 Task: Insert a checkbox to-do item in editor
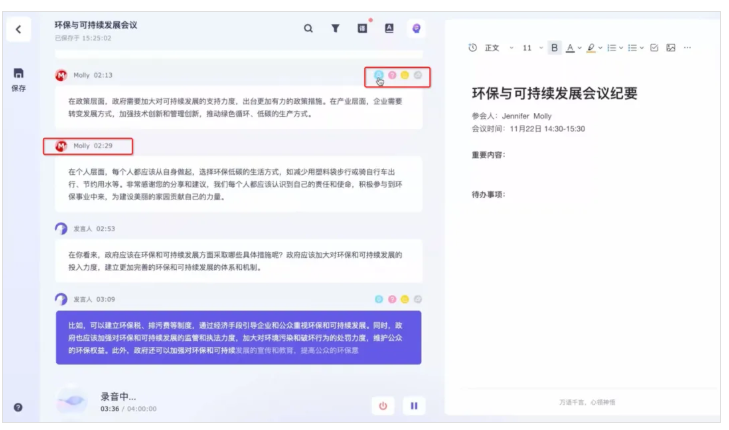(x=654, y=47)
